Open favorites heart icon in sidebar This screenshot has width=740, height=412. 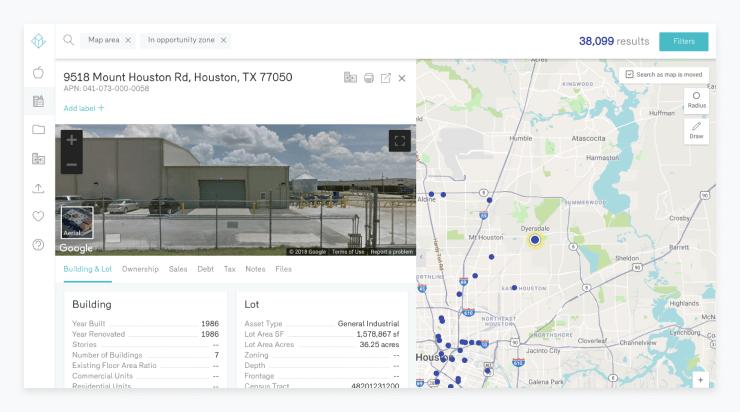coord(38,216)
